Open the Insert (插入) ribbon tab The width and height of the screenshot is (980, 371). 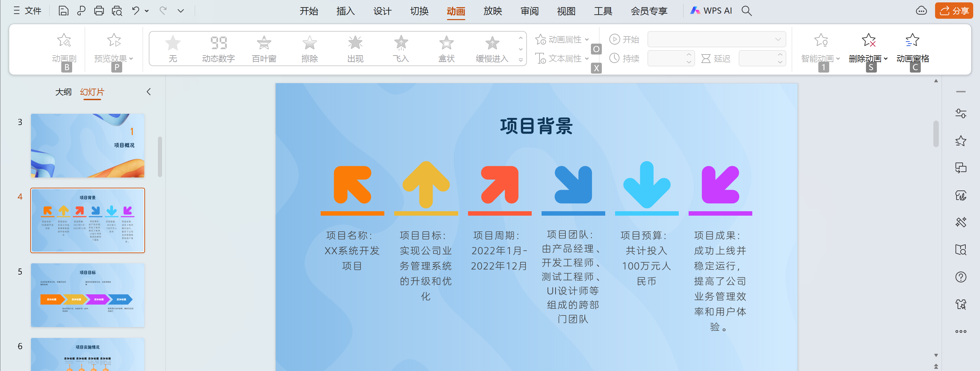346,11
